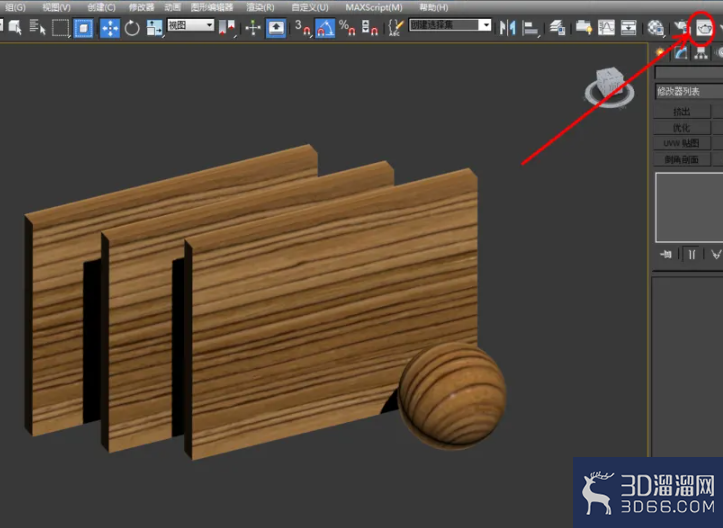
Task: Select the Select Object tool
Action: pos(15,28)
